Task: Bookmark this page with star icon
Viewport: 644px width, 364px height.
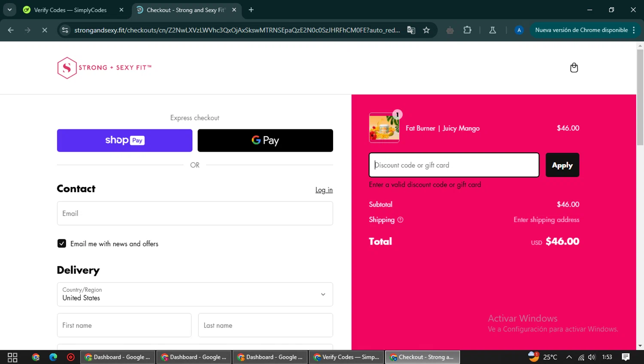Action: (426, 30)
